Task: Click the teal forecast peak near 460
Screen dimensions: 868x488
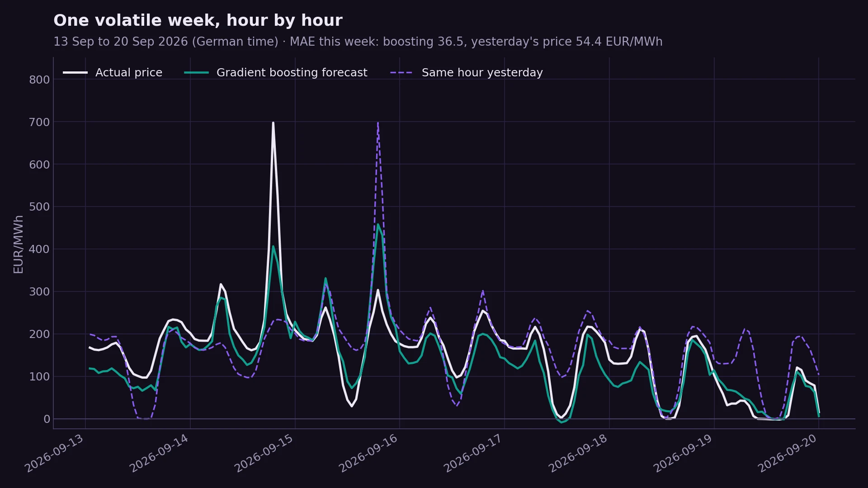Action: coord(378,225)
